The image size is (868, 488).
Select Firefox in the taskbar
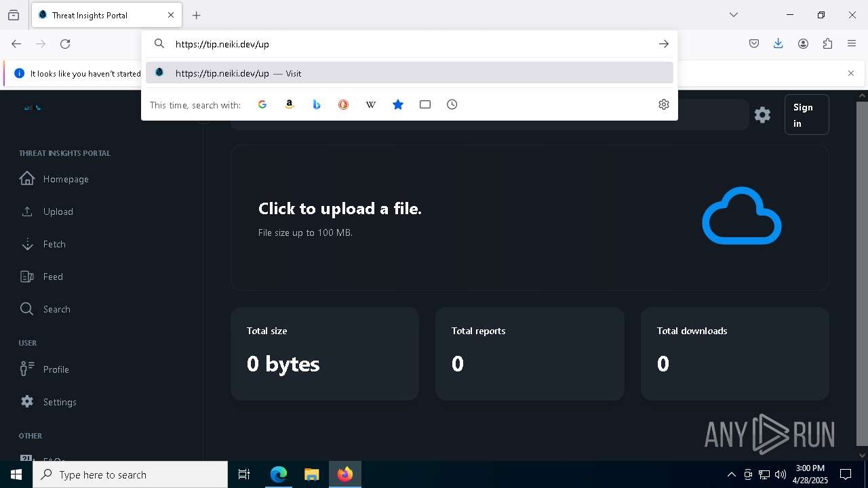coord(345,474)
